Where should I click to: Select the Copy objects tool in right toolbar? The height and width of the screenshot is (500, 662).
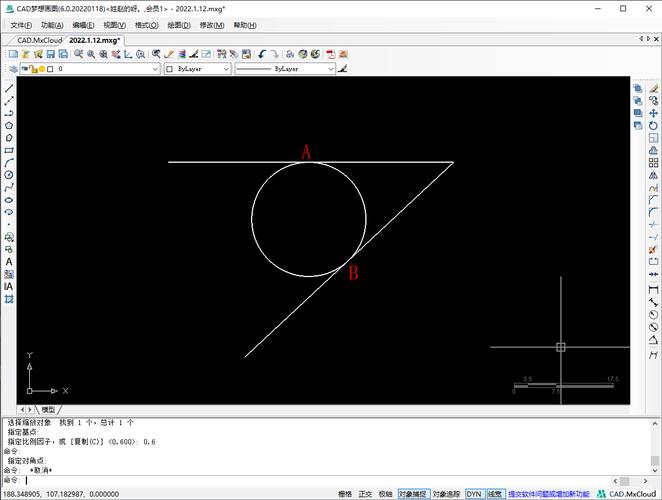tap(653, 101)
